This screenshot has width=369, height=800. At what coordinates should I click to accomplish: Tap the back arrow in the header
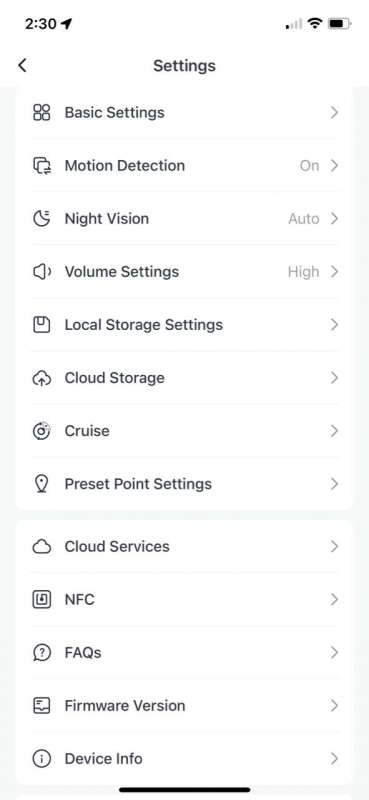pyautogui.click(x=22, y=65)
